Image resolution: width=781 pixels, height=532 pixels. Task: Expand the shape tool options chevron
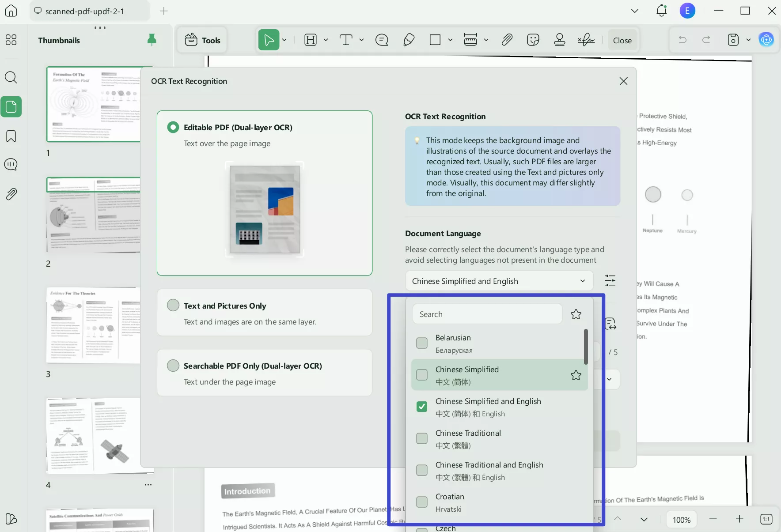click(x=451, y=40)
